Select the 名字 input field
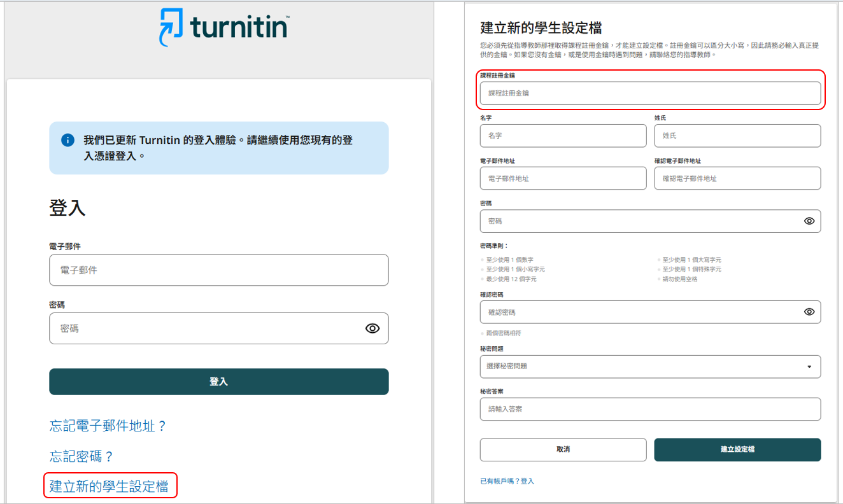This screenshot has height=504, width=843. [x=563, y=136]
